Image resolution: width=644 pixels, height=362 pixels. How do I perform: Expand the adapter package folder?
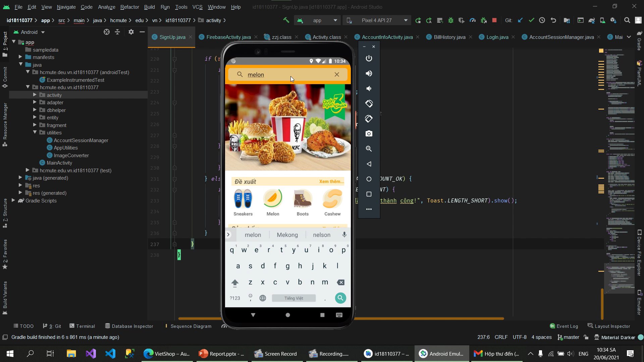coord(35,102)
